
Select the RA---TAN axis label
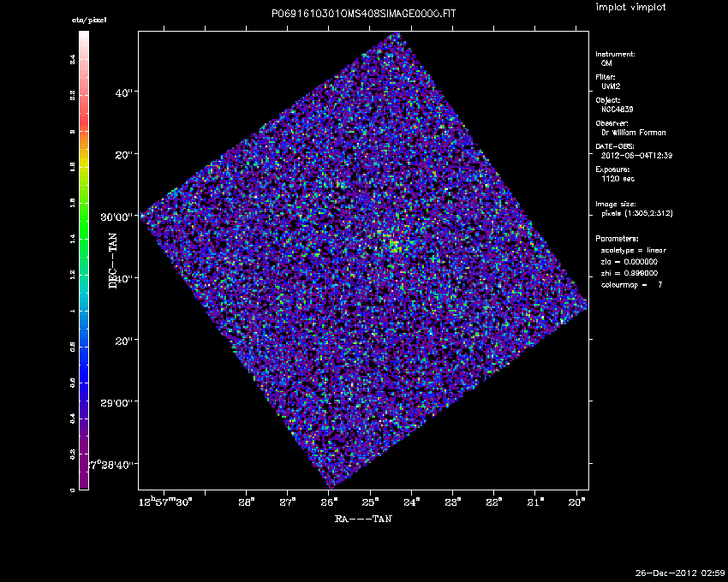click(363, 518)
